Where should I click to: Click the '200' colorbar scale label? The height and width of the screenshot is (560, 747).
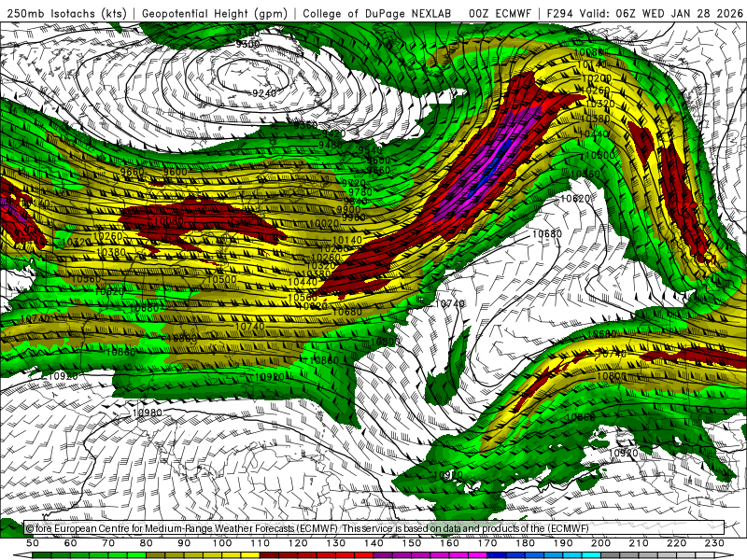(x=600, y=543)
